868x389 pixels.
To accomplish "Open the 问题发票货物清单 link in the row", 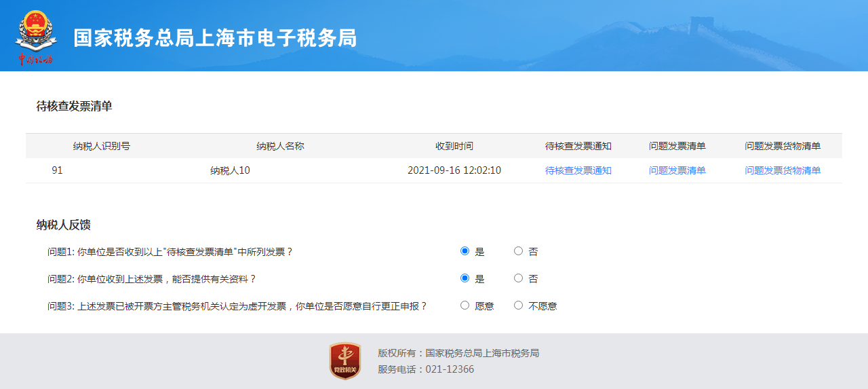I will click(783, 170).
